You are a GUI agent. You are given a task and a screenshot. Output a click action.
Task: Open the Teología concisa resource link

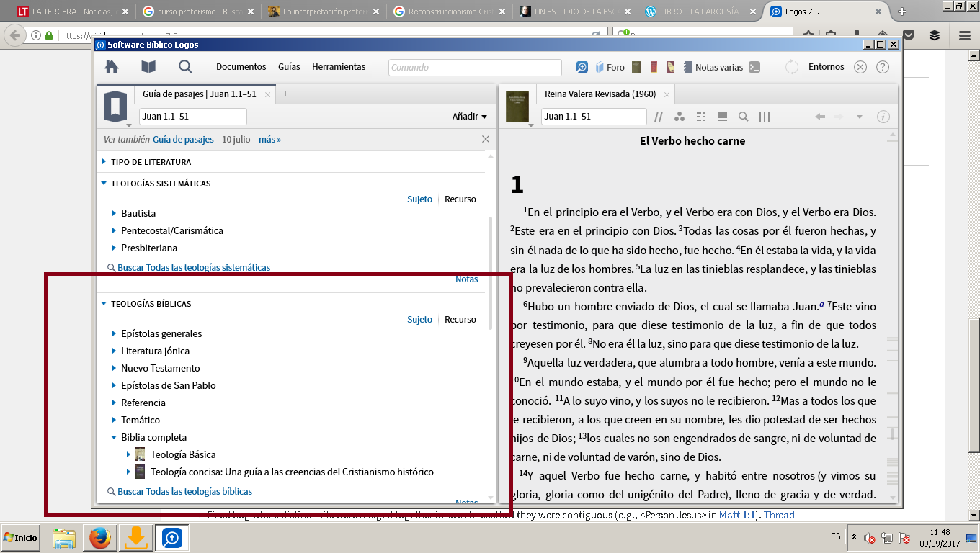(x=292, y=472)
